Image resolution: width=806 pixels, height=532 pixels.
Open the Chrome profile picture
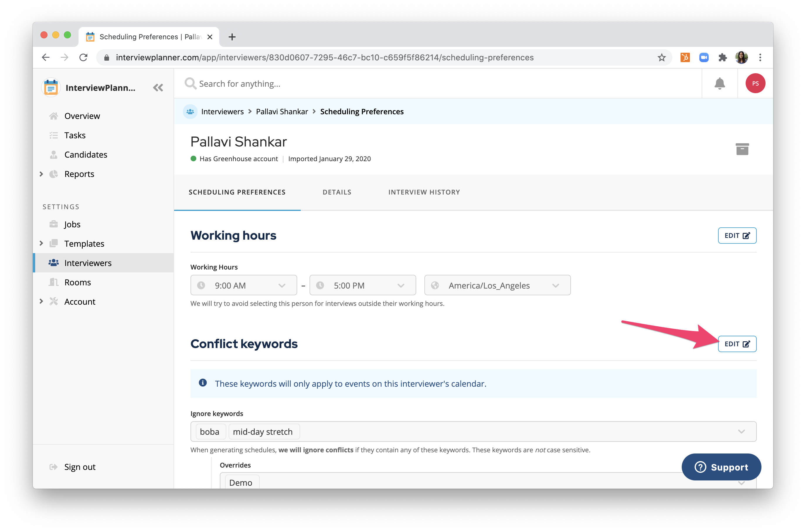tap(741, 57)
